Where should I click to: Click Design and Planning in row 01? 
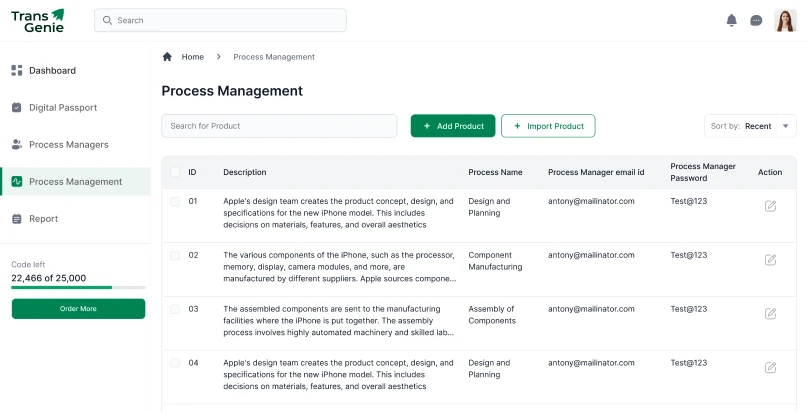pyautogui.click(x=489, y=207)
